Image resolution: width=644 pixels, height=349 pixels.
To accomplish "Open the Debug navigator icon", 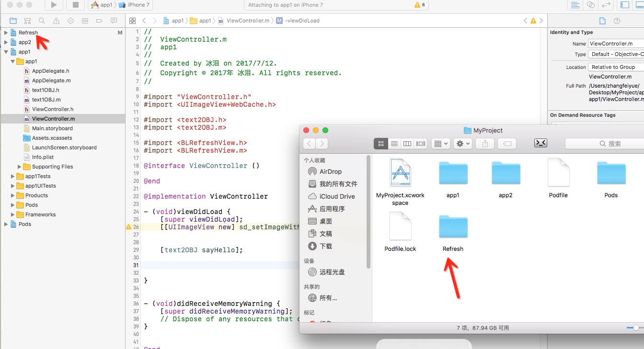I will click(x=85, y=21).
